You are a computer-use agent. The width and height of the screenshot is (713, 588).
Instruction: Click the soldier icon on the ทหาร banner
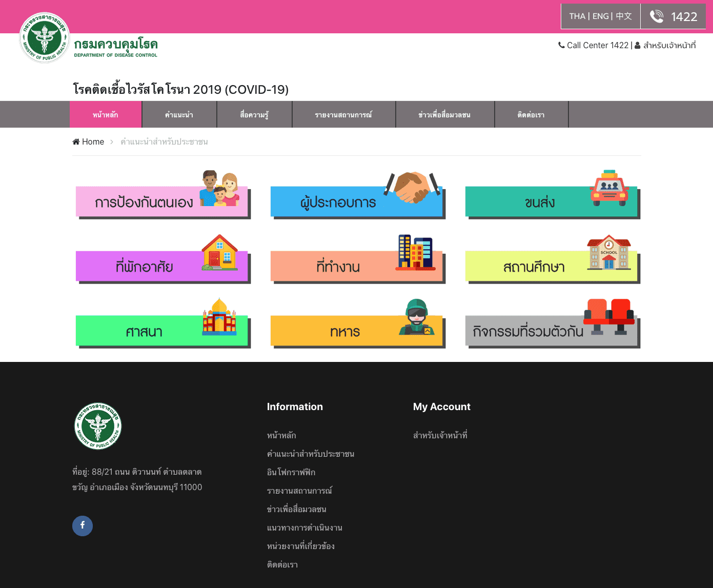(x=416, y=317)
